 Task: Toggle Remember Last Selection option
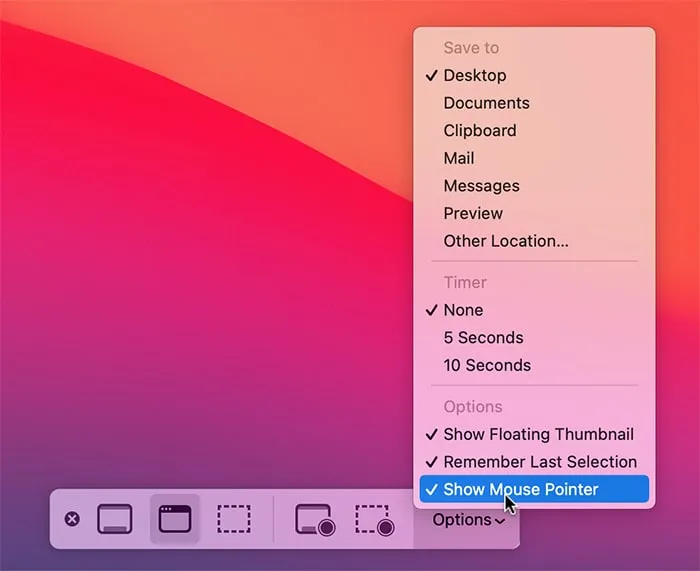tap(539, 462)
